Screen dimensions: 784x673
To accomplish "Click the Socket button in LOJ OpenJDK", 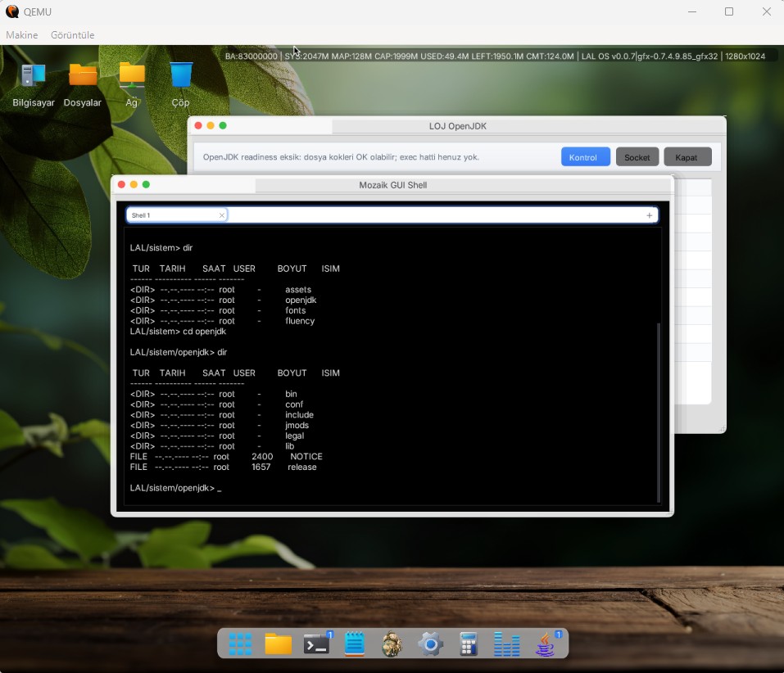I will pos(637,157).
